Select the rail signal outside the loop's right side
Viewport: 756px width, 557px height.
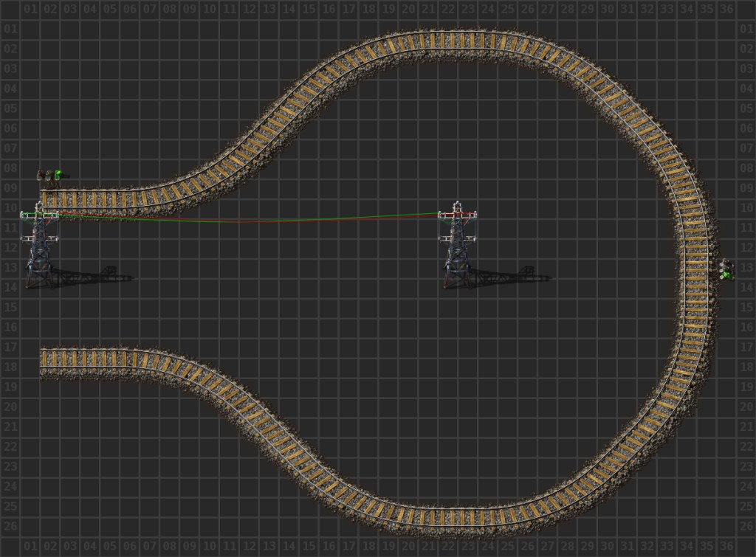click(726, 270)
